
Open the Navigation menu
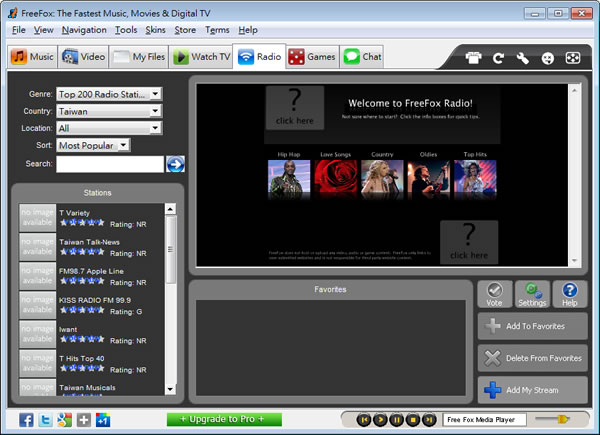pos(84,30)
